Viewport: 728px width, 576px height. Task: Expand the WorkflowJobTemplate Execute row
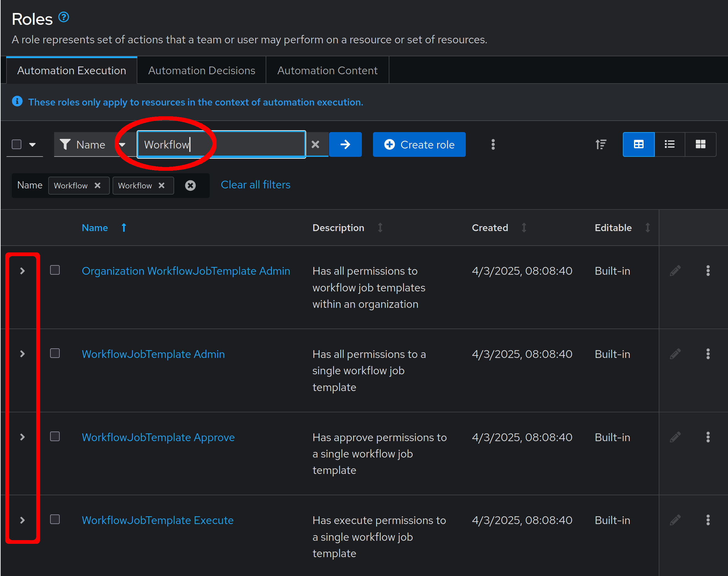tap(22, 520)
